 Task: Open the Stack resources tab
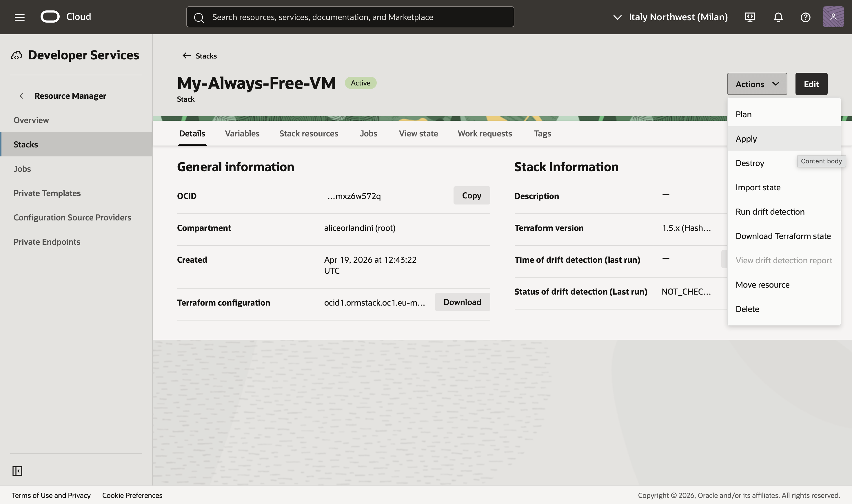[308, 134]
